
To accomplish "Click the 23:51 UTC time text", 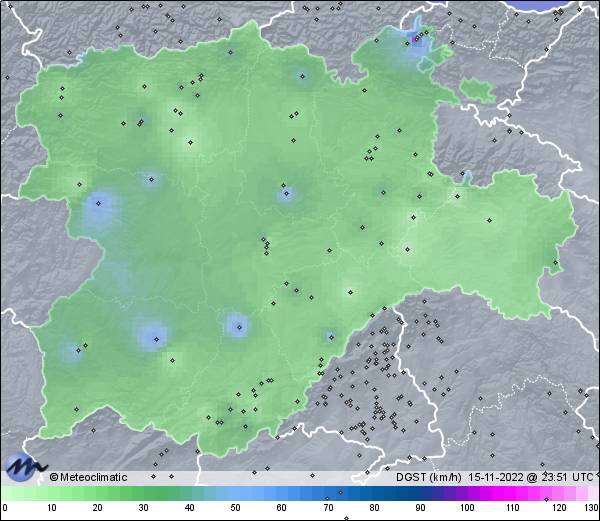I will pos(566,477).
